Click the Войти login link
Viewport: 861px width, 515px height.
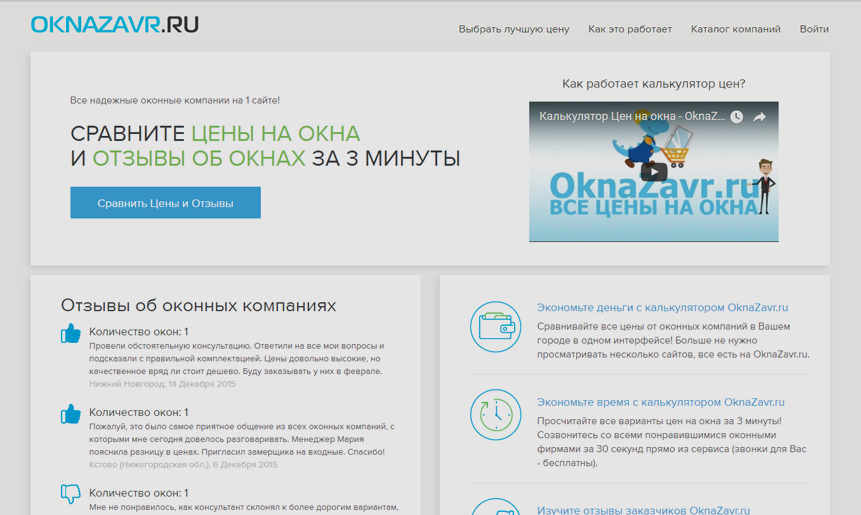pyautogui.click(x=814, y=29)
